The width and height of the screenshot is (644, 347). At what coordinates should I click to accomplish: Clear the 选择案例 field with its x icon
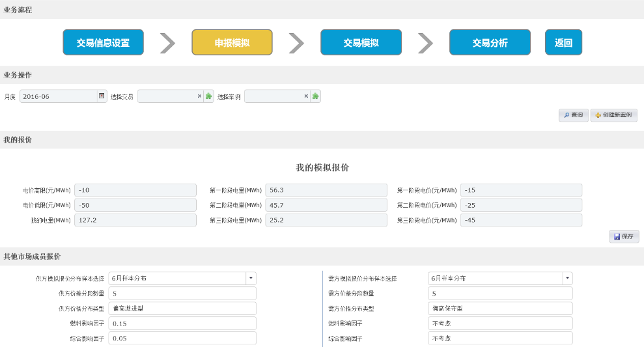click(306, 96)
